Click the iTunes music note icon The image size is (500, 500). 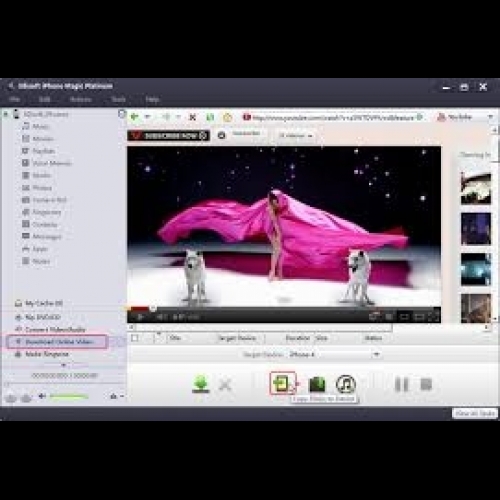(346, 384)
